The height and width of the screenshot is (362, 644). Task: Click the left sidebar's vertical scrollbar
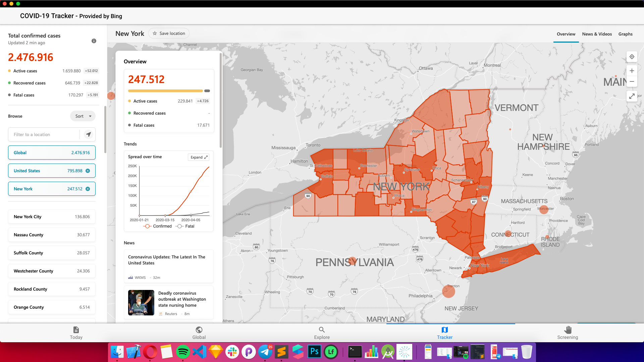click(x=105, y=129)
